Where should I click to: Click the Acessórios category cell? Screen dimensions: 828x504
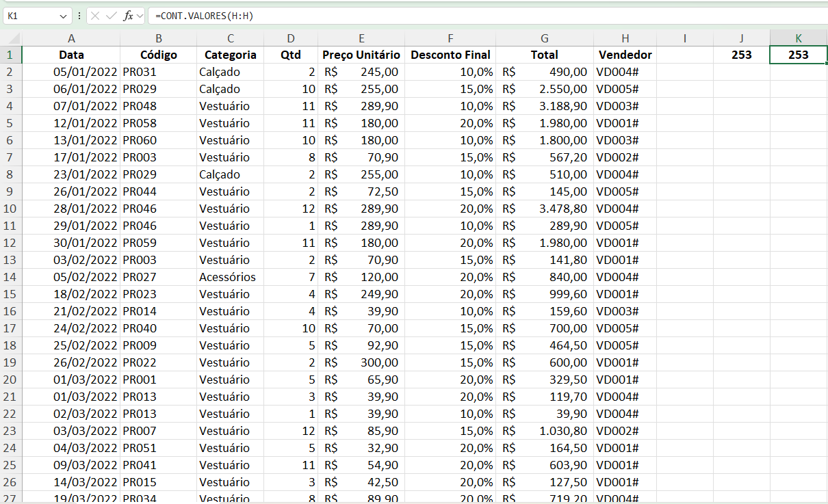pyautogui.click(x=230, y=277)
